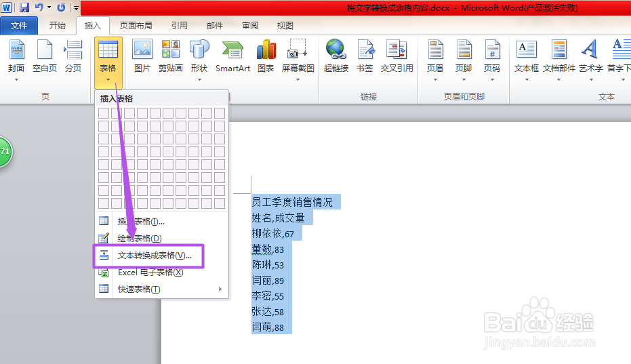Undo the last action
Image resolution: width=631 pixels, height=364 pixels.
39,7
